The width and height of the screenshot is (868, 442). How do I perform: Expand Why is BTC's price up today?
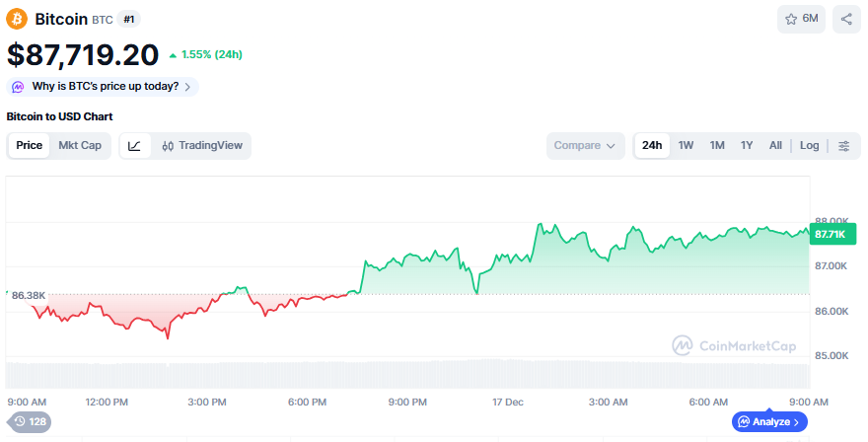tap(104, 87)
